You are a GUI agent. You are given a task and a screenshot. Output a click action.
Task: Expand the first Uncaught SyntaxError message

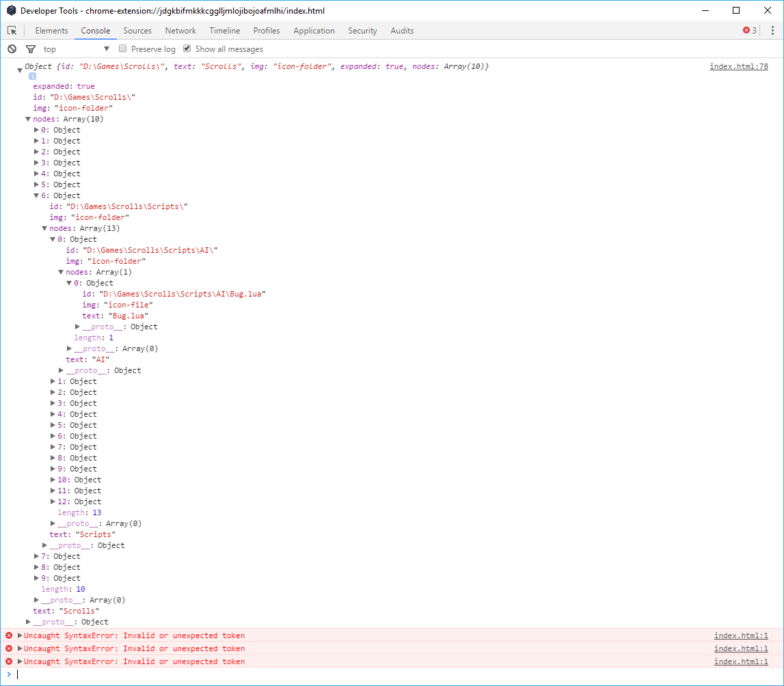(20, 635)
